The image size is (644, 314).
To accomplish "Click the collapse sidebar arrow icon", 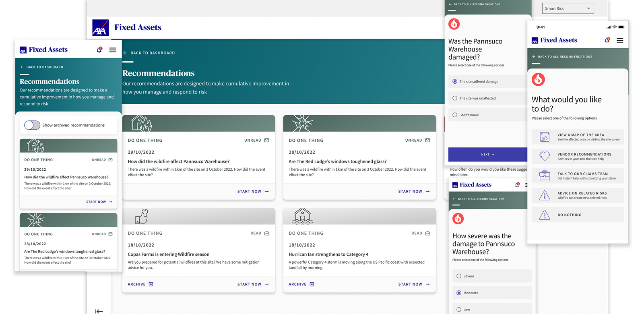I will (99, 311).
